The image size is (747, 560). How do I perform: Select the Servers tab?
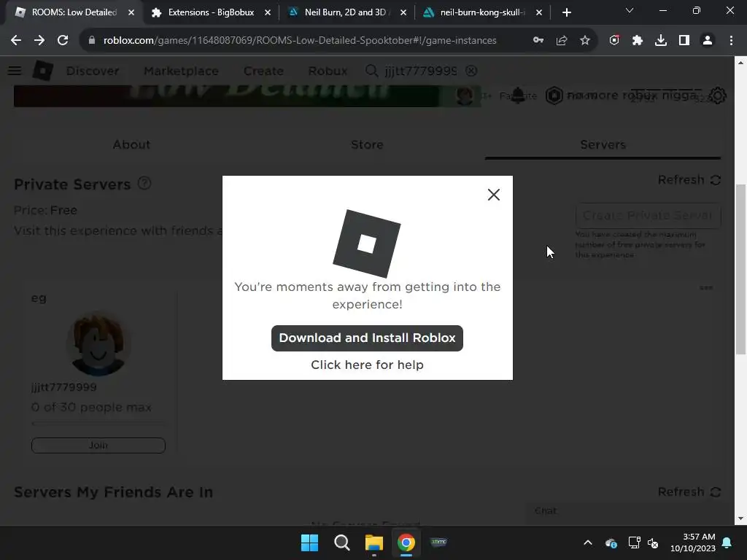point(603,145)
